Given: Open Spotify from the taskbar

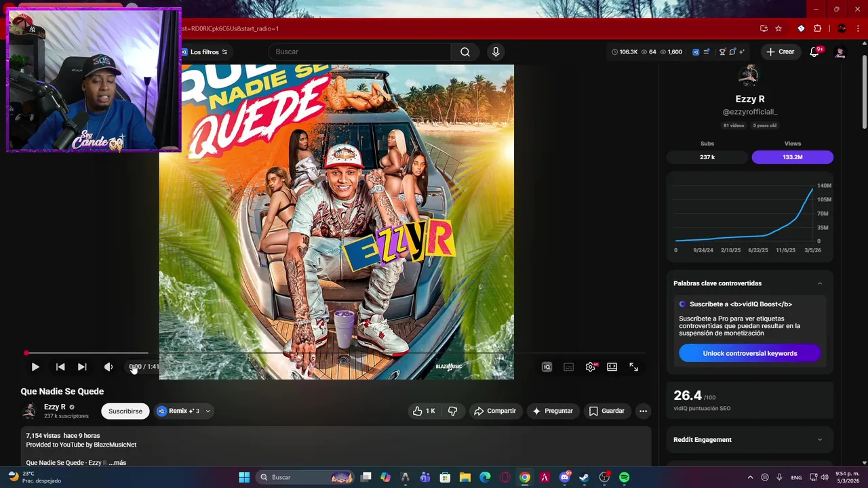Looking at the screenshot, I should [624, 477].
